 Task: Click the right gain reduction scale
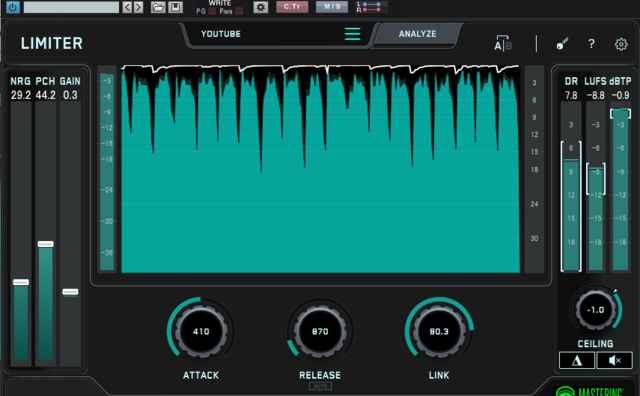coord(534,169)
